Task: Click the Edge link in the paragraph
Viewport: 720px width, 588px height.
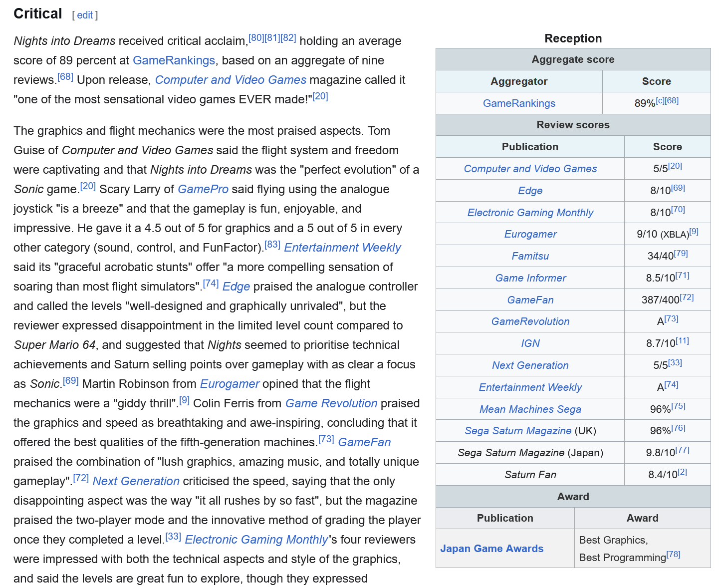Action: pyautogui.click(x=236, y=287)
